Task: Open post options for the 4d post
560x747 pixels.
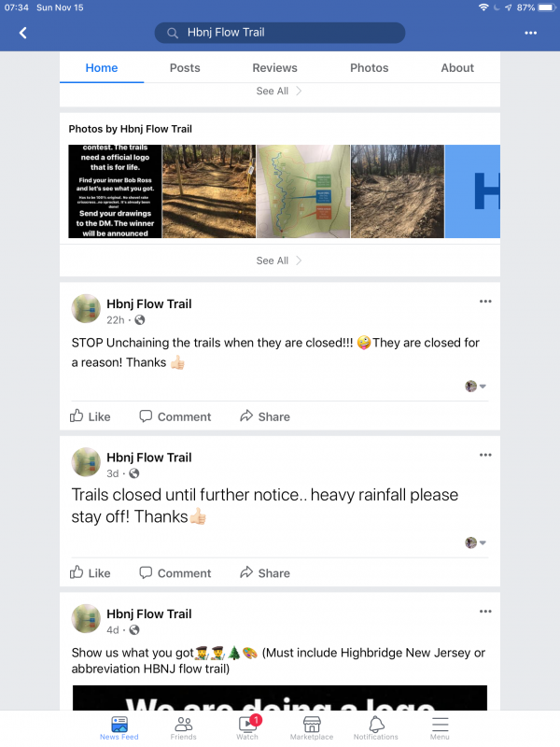Action: click(485, 612)
